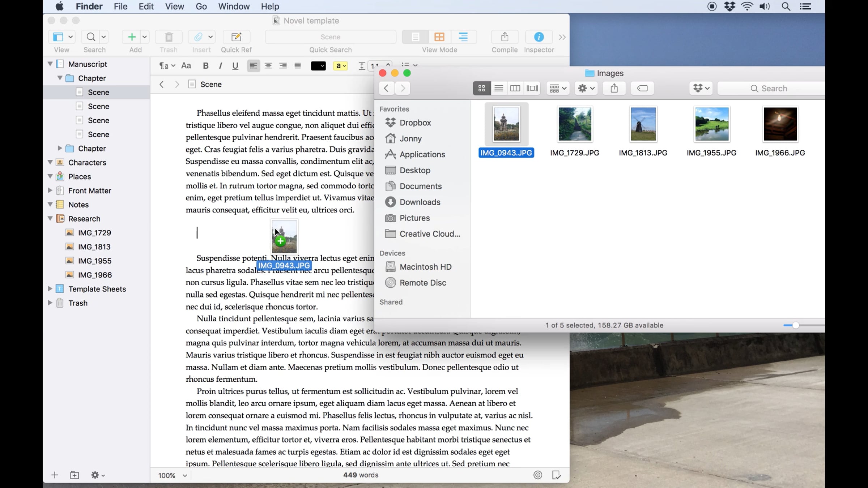Click the Trash toolbar button
The width and height of the screenshot is (868, 488).
(169, 37)
